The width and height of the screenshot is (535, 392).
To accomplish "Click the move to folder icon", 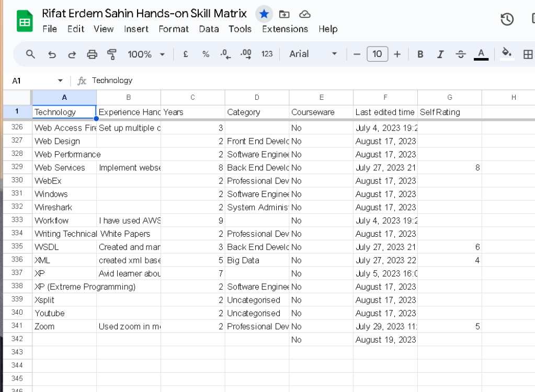I will tap(284, 14).
